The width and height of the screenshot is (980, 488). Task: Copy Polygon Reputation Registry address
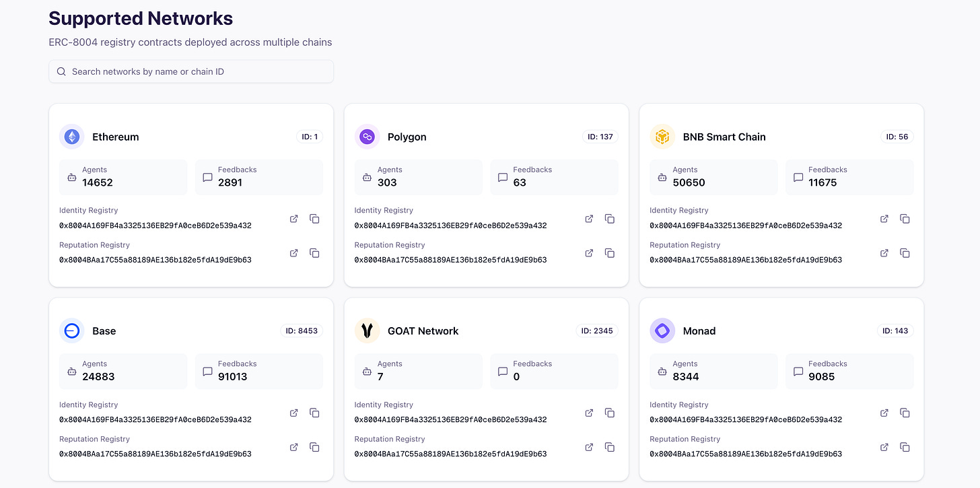610,253
